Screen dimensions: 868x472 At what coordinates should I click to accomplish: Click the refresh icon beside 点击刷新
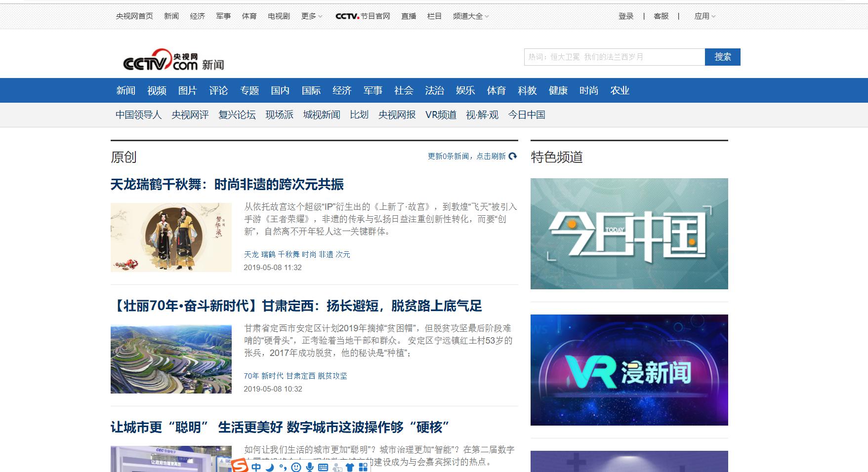coord(513,156)
